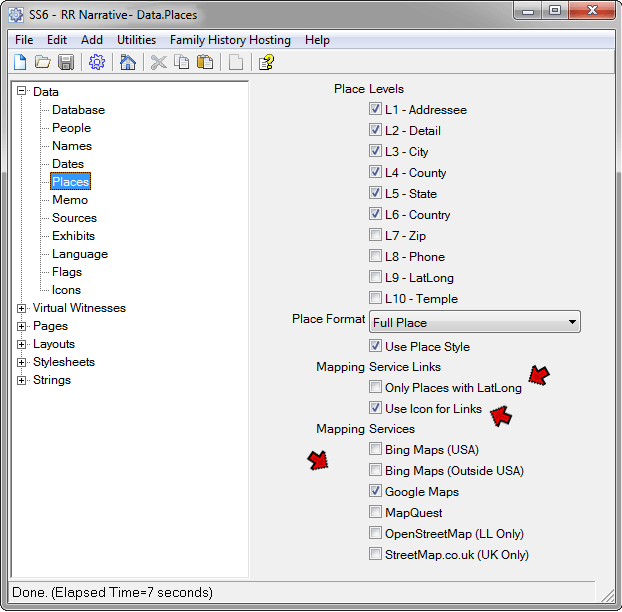Toggle L4 - County checkbox
This screenshot has width=622, height=612.
tap(375, 172)
